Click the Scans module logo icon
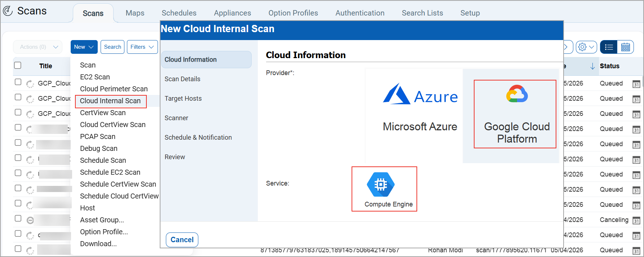644x257 pixels. coord(8,11)
